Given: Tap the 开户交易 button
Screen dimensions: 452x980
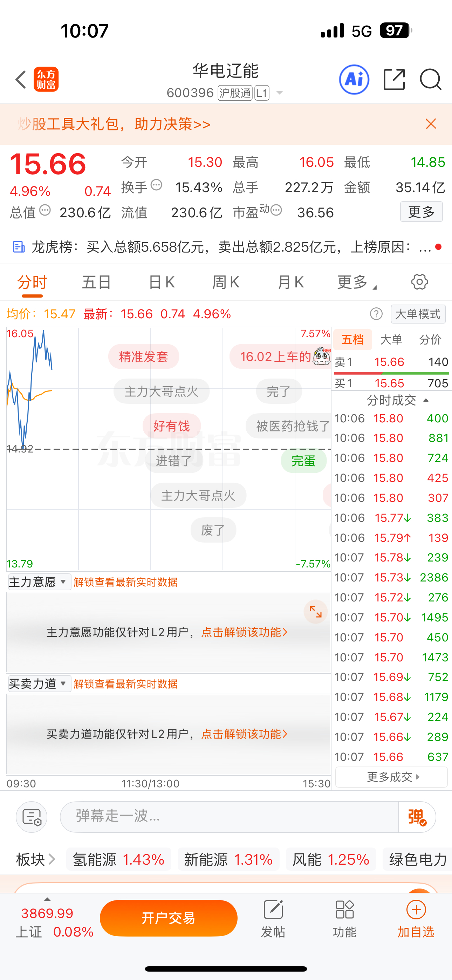Looking at the screenshot, I should (x=169, y=918).
